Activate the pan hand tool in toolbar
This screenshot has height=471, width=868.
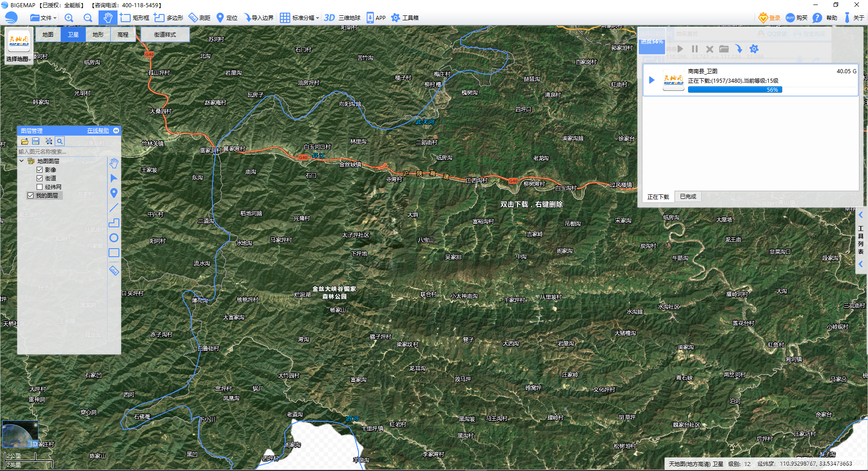click(108, 18)
